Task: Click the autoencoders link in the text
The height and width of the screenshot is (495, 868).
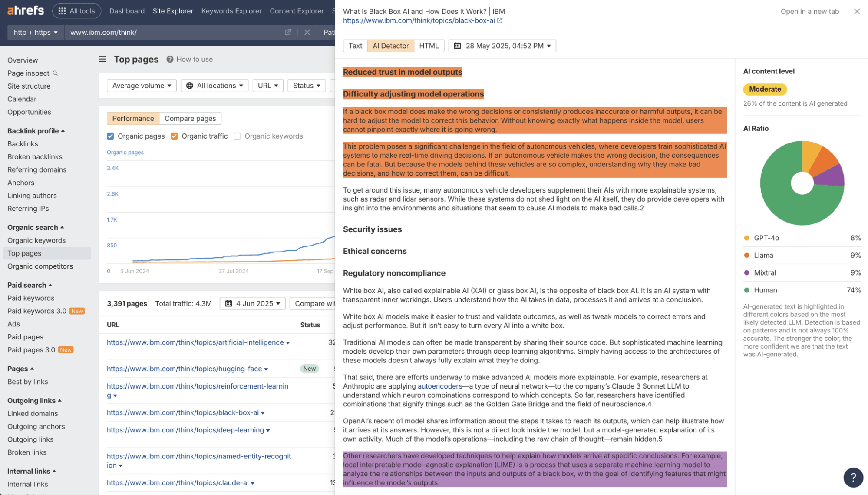Action: point(439,386)
